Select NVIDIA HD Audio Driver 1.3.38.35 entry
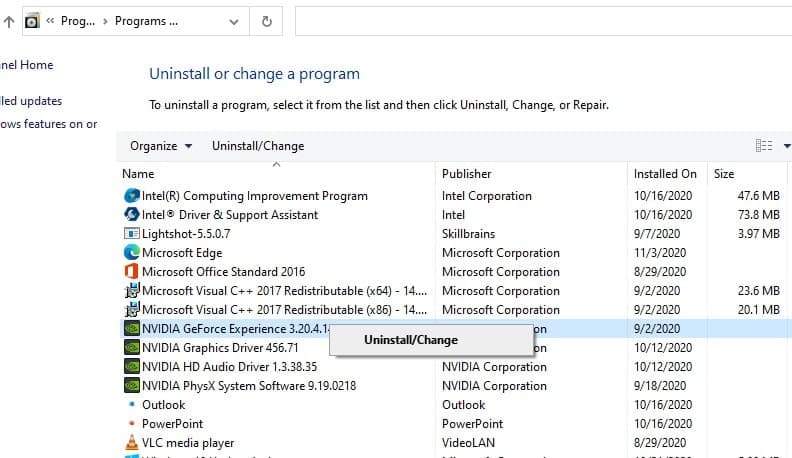This screenshot has height=458, width=792. pos(229,367)
